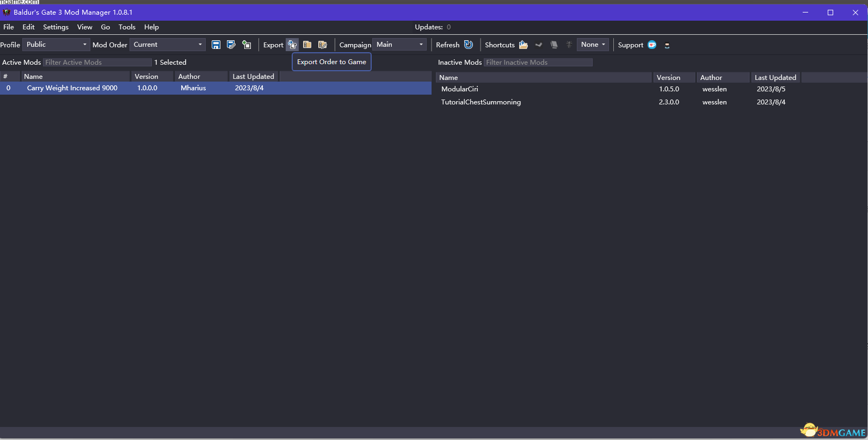The height and width of the screenshot is (440, 868).
Task: Sort inactive mods by Last Updated column
Action: (775, 78)
